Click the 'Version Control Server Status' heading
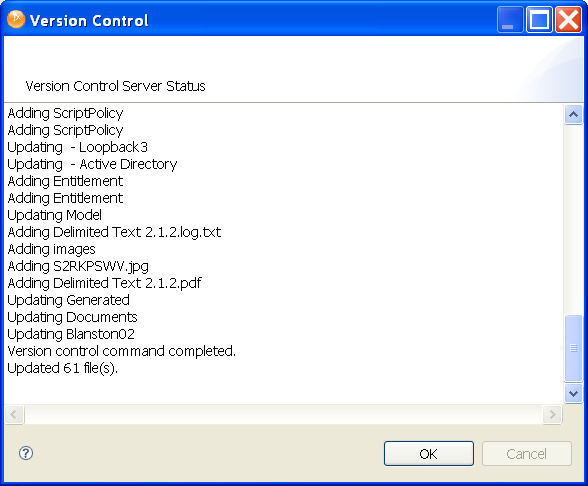Viewport: 588px width, 486px height. (x=116, y=86)
